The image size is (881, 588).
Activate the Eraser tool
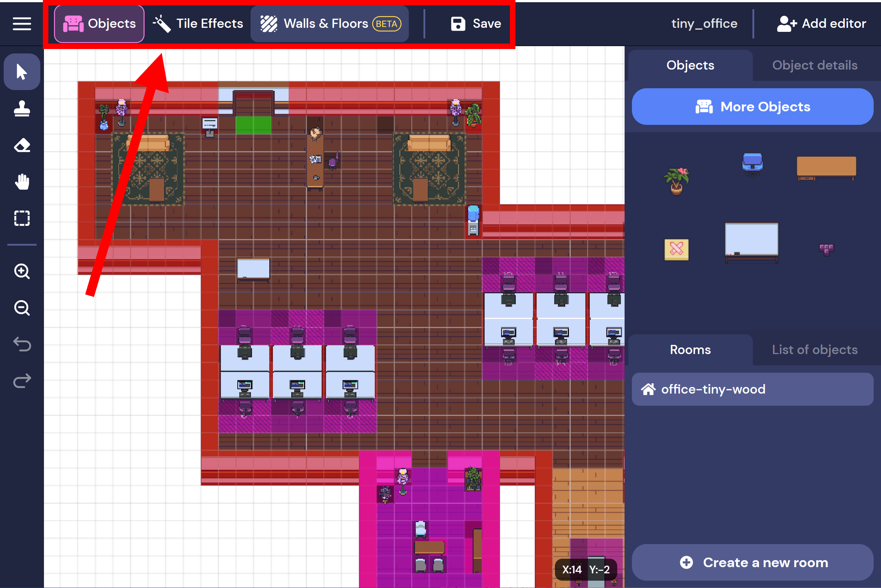click(22, 145)
